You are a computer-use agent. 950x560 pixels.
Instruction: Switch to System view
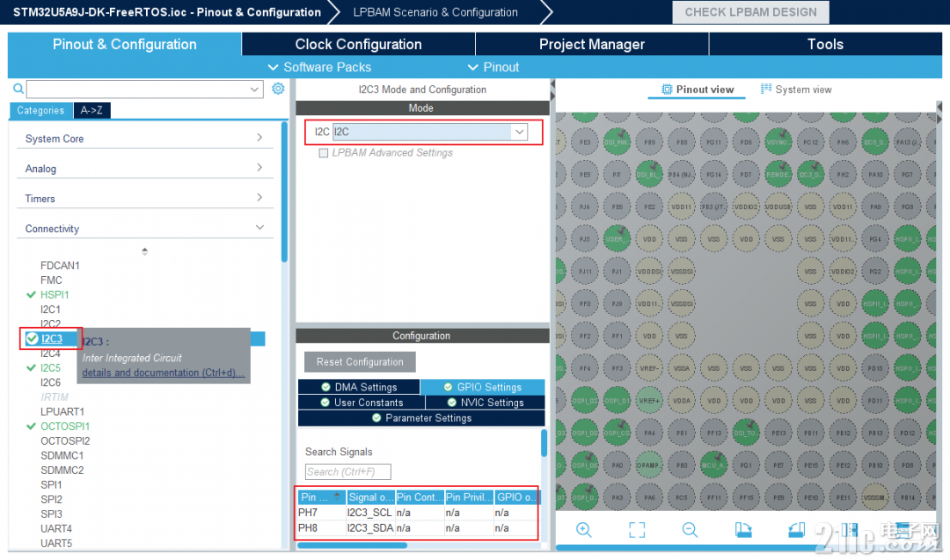(796, 90)
